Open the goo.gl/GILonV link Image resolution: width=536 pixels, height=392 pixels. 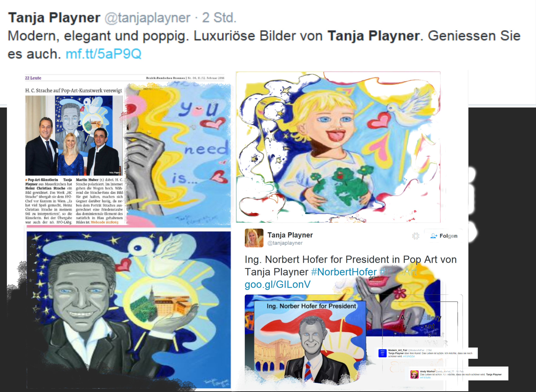278,284
